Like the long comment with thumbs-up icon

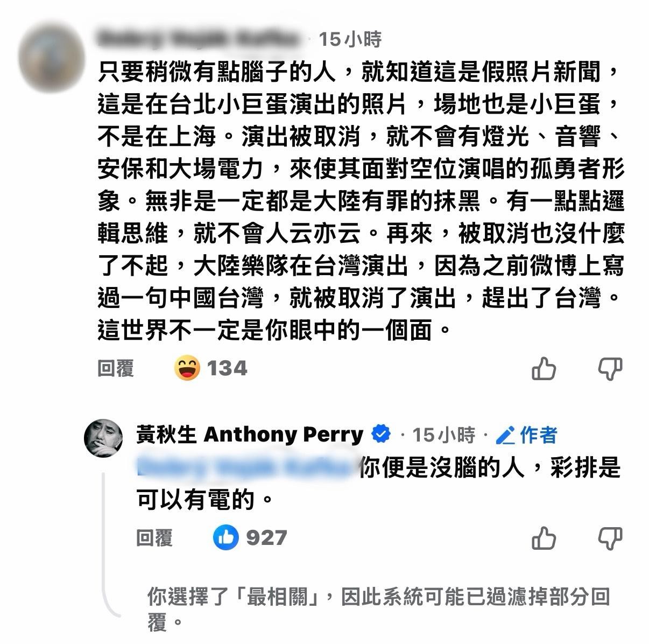pos(544,369)
